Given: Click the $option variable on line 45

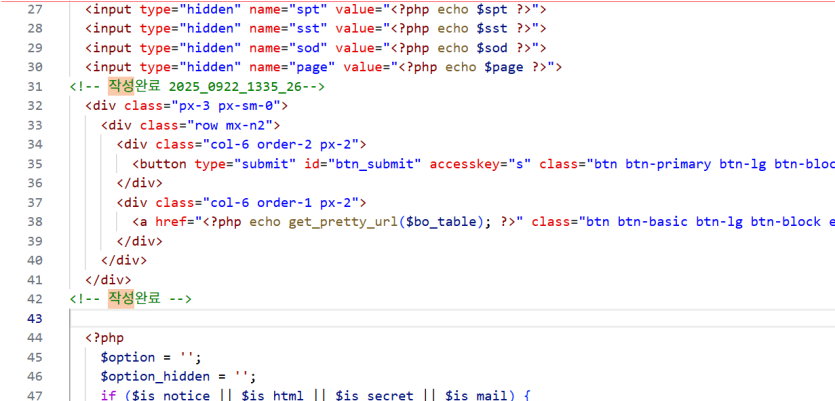Looking at the screenshot, I should (x=128, y=357).
